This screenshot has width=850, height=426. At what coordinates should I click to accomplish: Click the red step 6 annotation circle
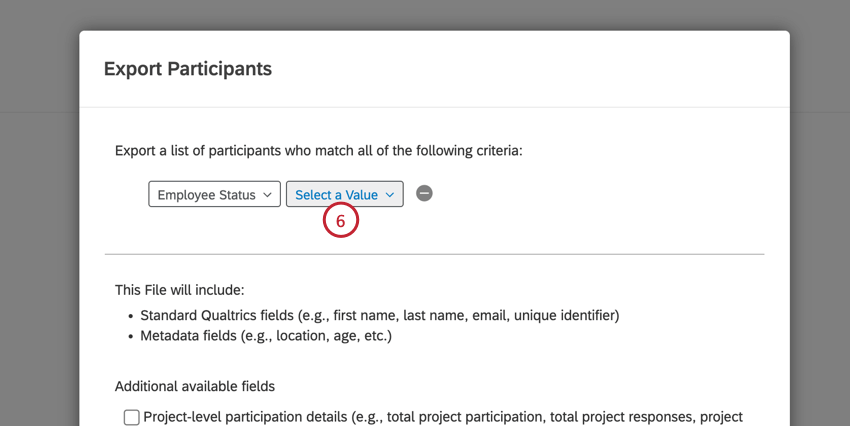(x=340, y=221)
